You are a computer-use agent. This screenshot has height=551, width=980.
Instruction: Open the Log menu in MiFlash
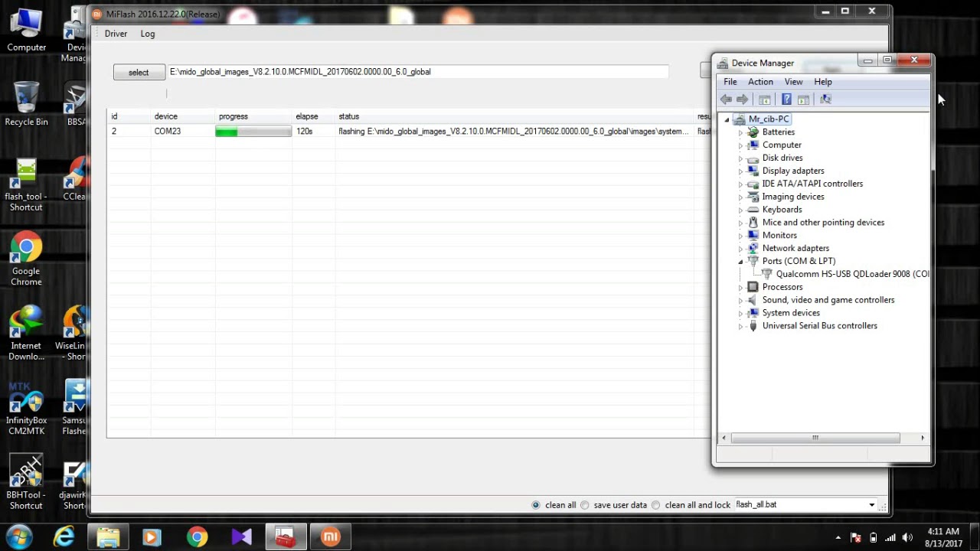pyautogui.click(x=148, y=34)
